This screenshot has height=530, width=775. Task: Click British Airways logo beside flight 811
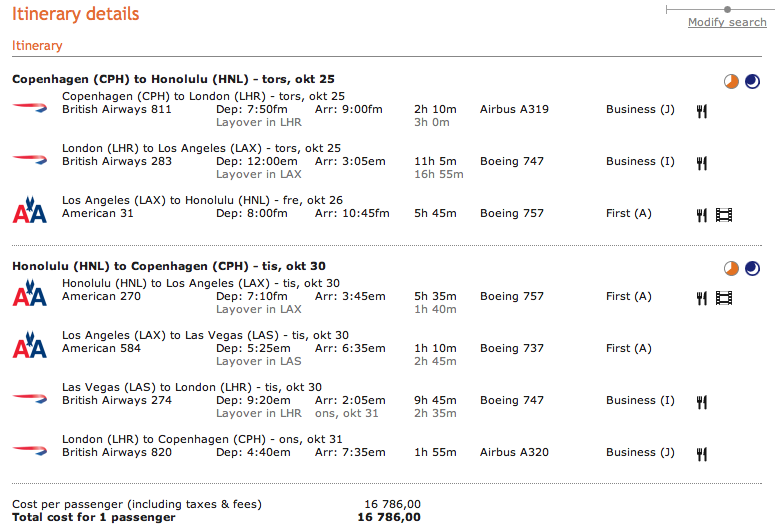point(30,107)
